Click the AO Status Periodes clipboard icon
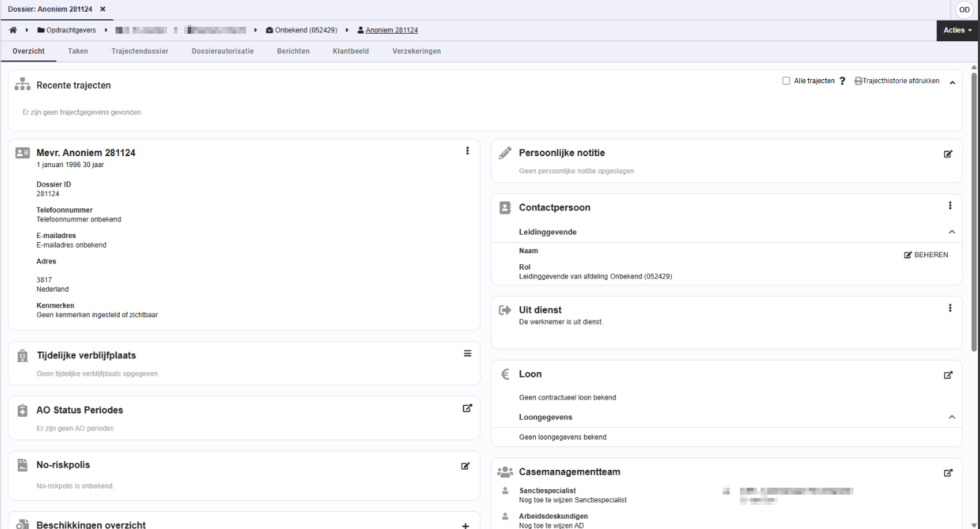 pyautogui.click(x=23, y=410)
